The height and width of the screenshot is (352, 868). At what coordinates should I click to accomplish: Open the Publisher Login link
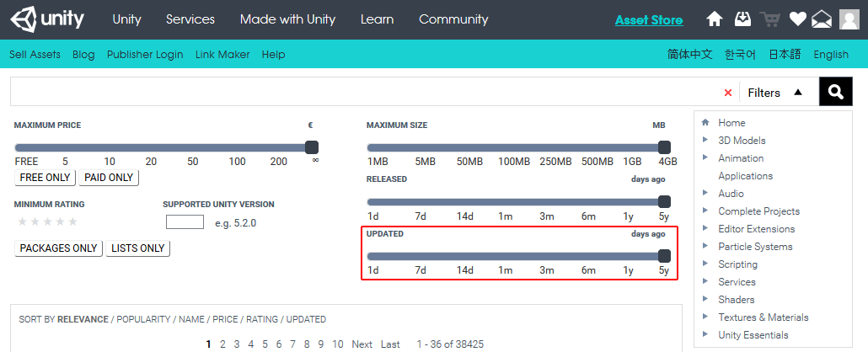145,55
